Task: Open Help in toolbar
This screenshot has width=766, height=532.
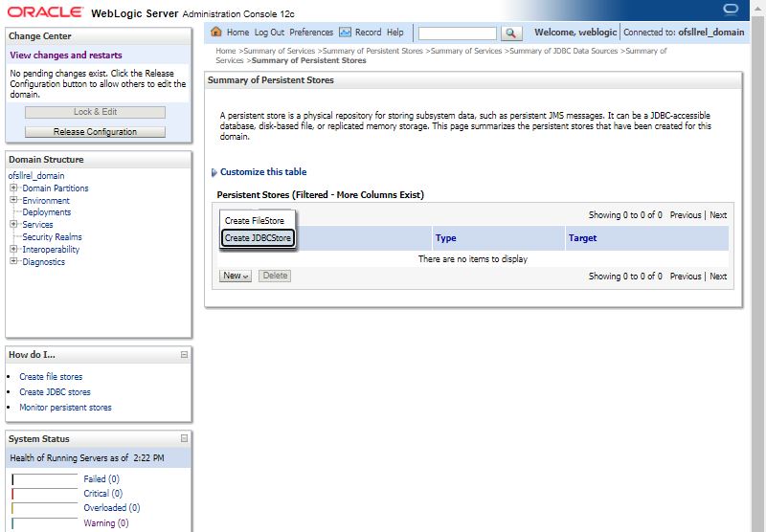Action: tap(395, 33)
